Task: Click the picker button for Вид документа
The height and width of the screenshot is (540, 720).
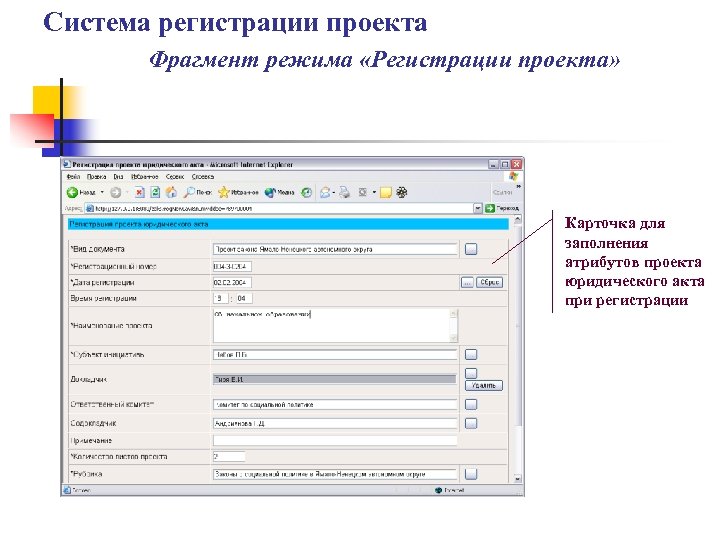Action: [471, 249]
